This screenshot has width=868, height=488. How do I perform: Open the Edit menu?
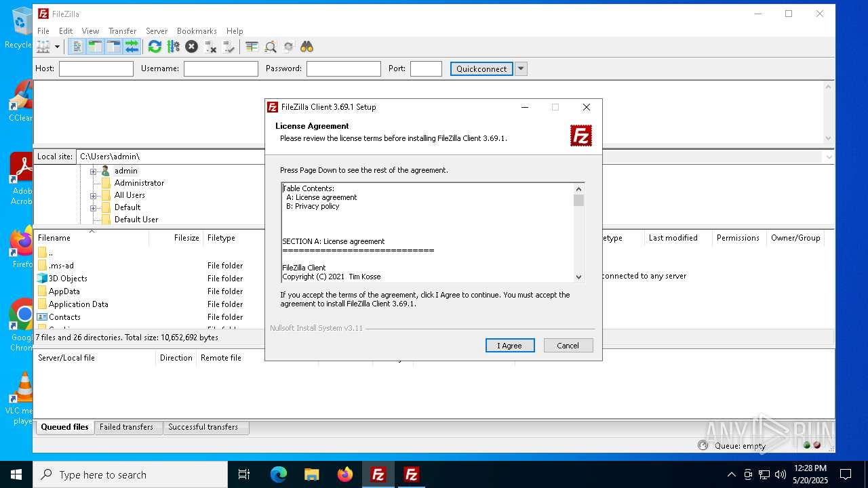[x=66, y=31]
